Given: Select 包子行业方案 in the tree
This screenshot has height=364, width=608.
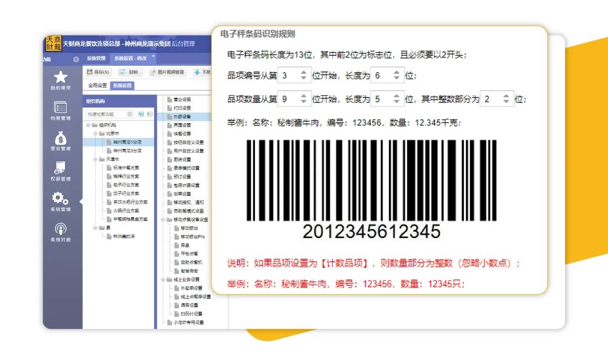Looking at the screenshot, I should 126,185.
